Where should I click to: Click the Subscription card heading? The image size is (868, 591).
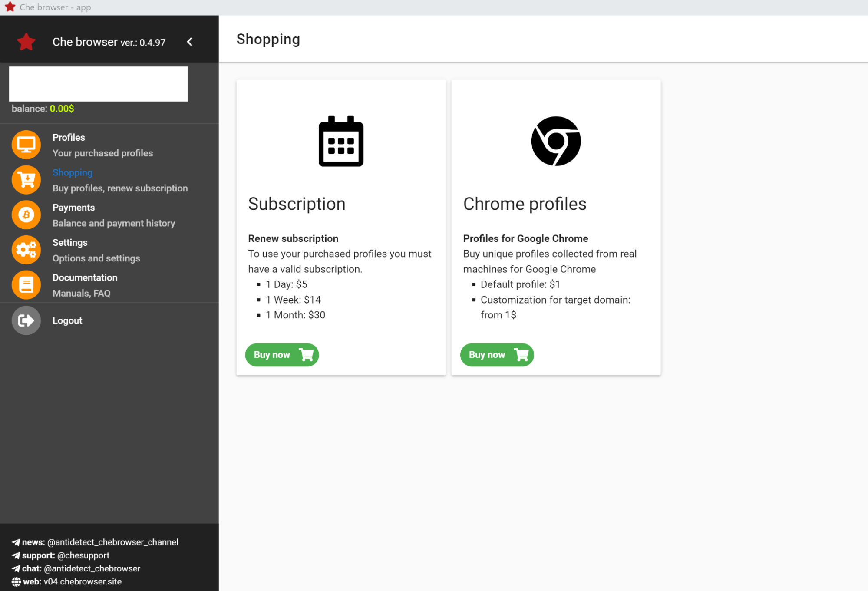(297, 204)
